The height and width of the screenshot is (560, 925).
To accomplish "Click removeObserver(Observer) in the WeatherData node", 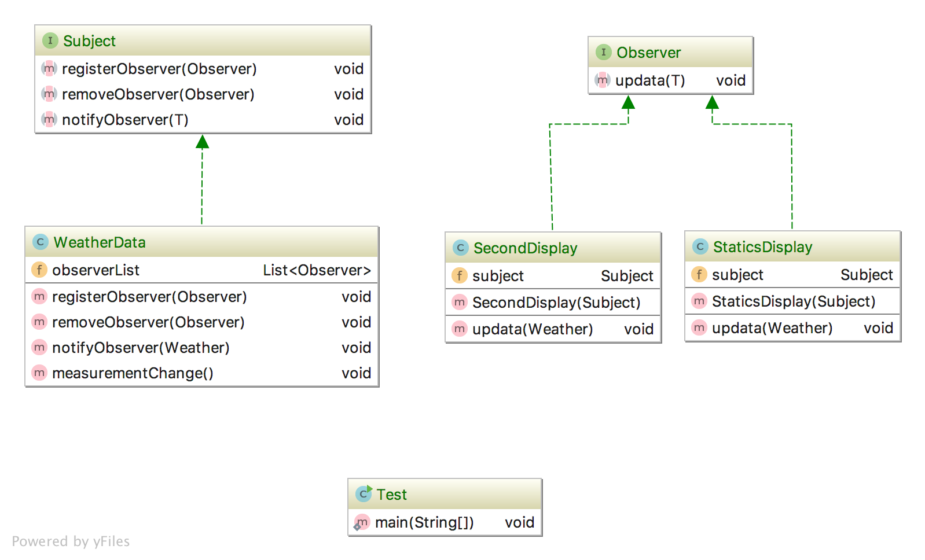I will pos(148,322).
